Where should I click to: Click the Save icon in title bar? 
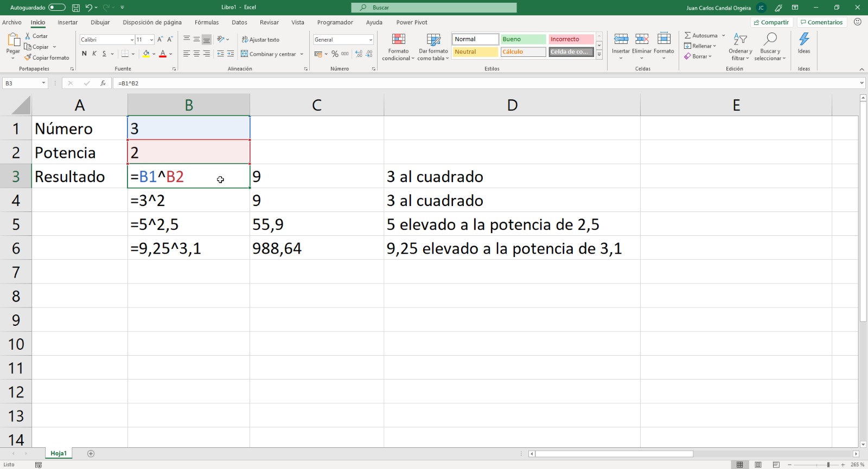(x=76, y=8)
